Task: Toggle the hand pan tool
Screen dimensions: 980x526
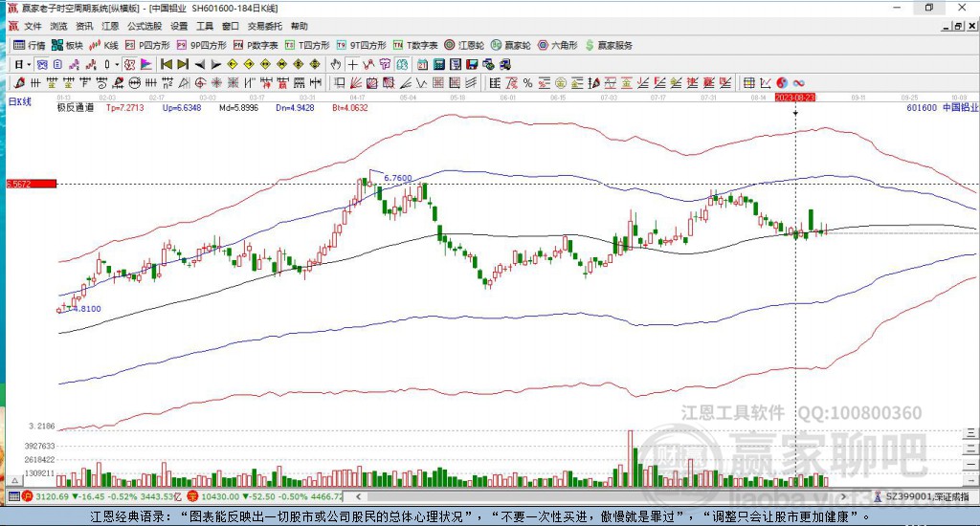Action: pyautogui.click(x=335, y=64)
